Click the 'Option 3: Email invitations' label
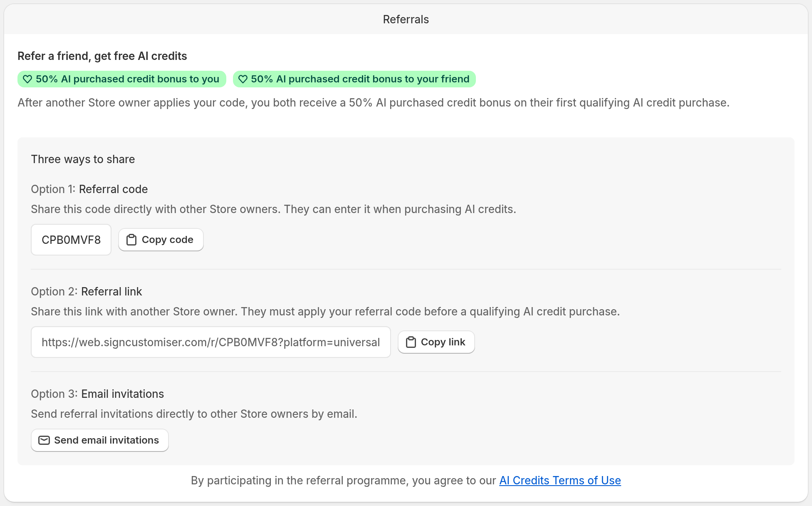 (98, 394)
